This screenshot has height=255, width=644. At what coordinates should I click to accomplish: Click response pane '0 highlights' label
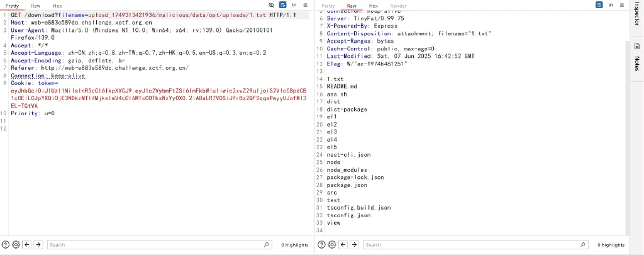(611, 245)
